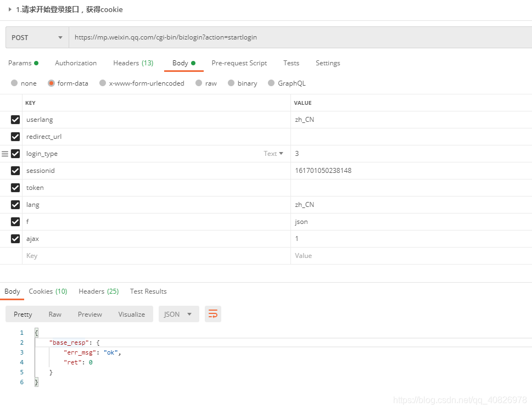Screen dimensions: 532x410
Task: Uncheck the lang parameter checkbox
Action: click(x=15, y=205)
